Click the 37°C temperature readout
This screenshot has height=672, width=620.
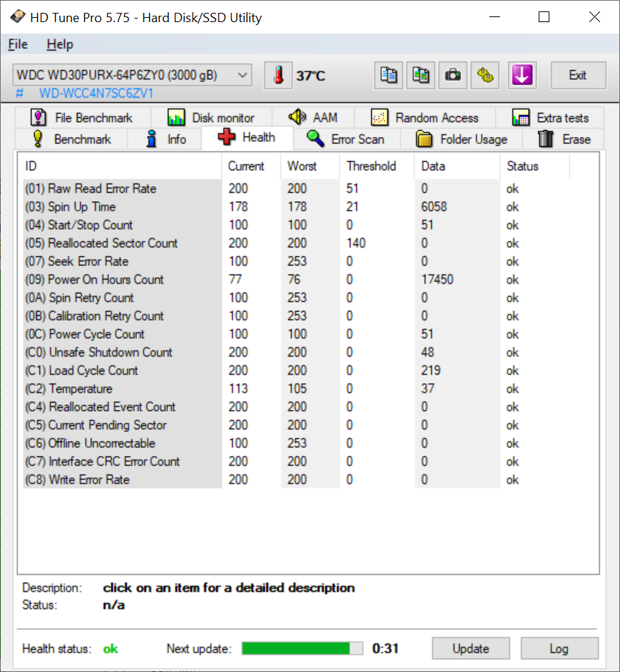coord(311,76)
